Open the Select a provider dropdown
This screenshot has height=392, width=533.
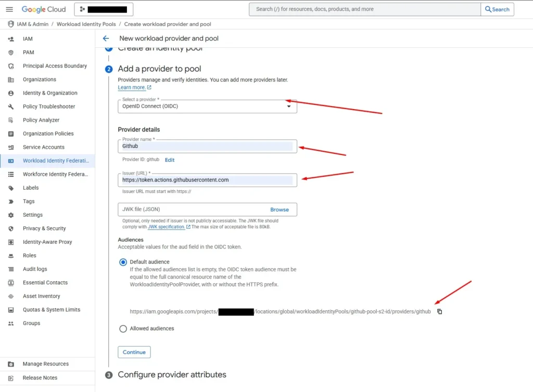coord(207,107)
